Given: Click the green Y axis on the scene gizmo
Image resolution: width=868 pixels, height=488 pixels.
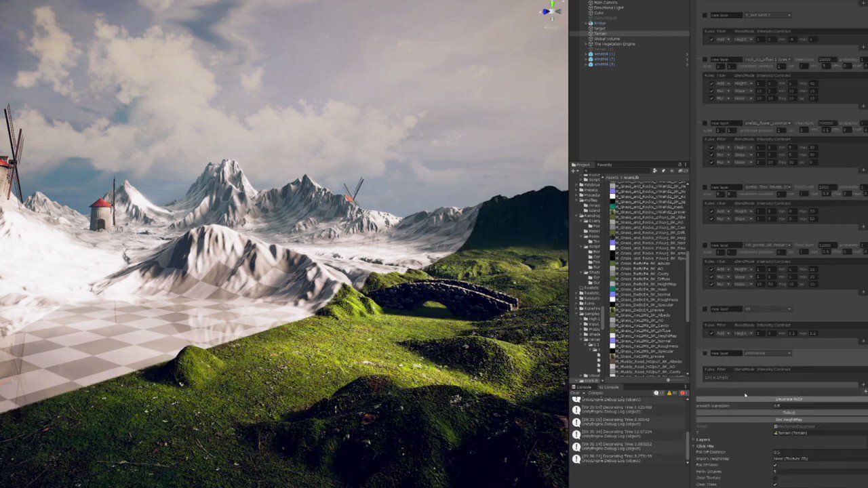Looking at the screenshot, I should pyautogui.click(x=553, y=3).
